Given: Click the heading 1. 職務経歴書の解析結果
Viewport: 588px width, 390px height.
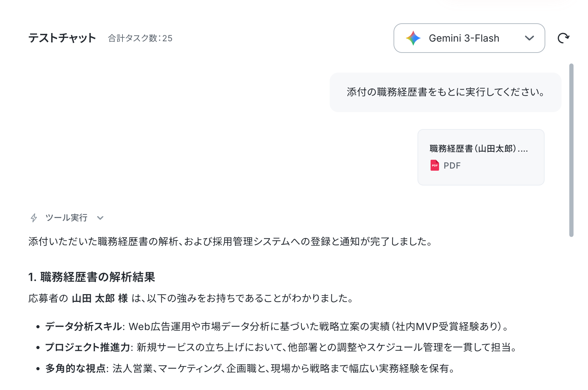Looking at the screenshot, I should [x=92, y=277].
